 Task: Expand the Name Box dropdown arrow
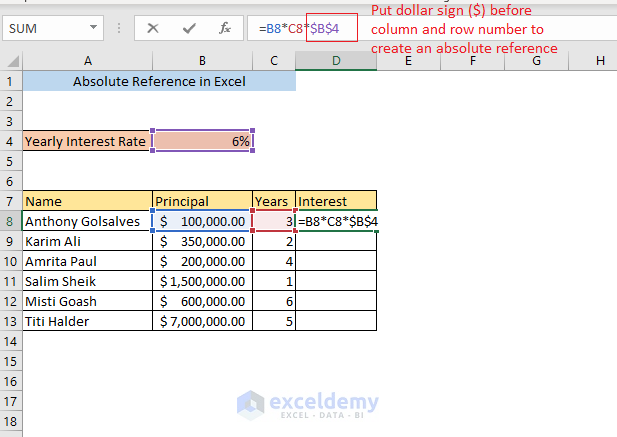click(x=93, y=28)
